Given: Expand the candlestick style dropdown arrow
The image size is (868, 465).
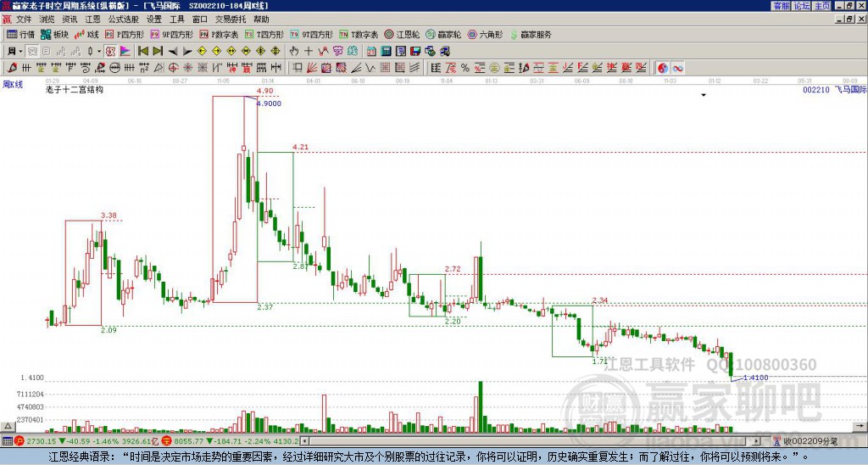Looking at the screenshot, I should coord(98,52).
